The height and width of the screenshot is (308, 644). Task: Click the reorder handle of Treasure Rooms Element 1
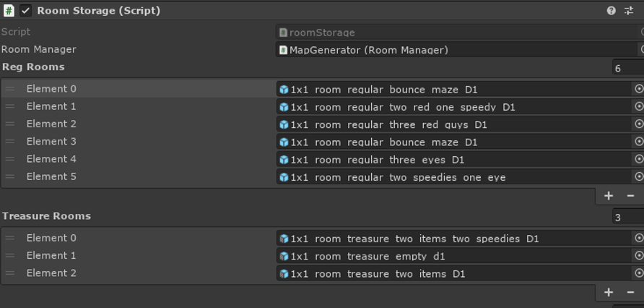point(10,255)
